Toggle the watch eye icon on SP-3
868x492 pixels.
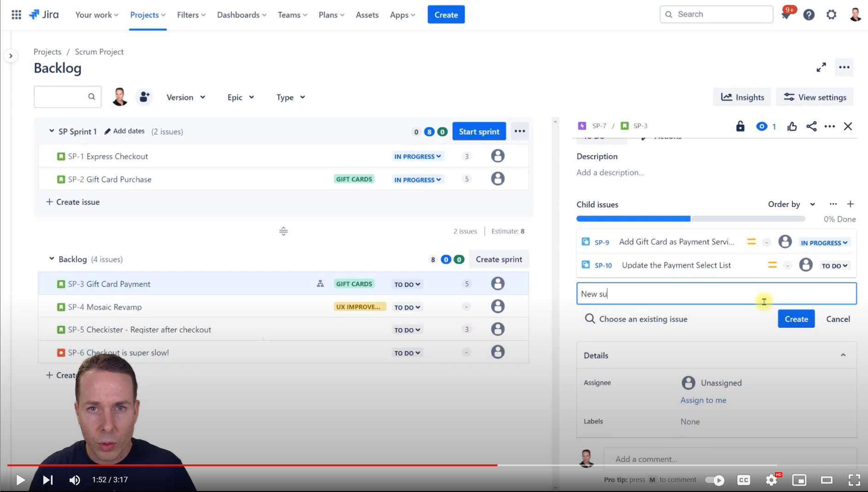(762, 126)
